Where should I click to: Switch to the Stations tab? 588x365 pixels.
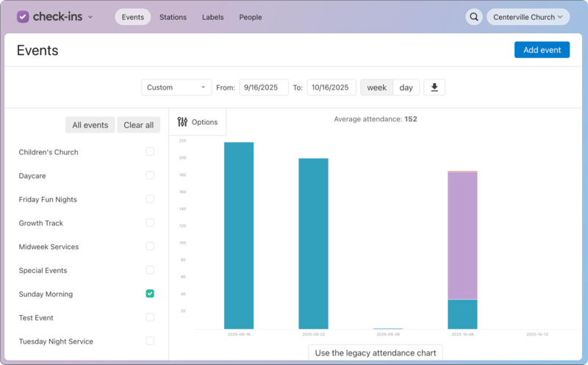(173, 17)
